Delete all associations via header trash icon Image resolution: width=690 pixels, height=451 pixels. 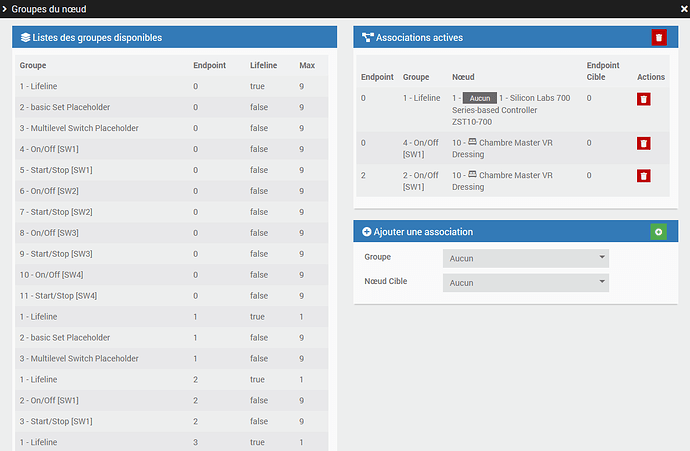pos(658,37)
